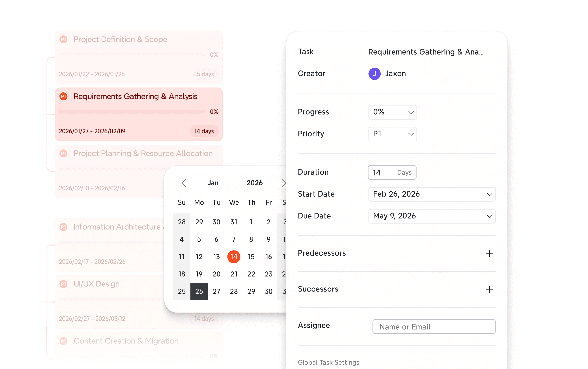Screen dimensions: 588x369
Task: Open the Progress 0% dropdown
Action: tap(392, 112)
